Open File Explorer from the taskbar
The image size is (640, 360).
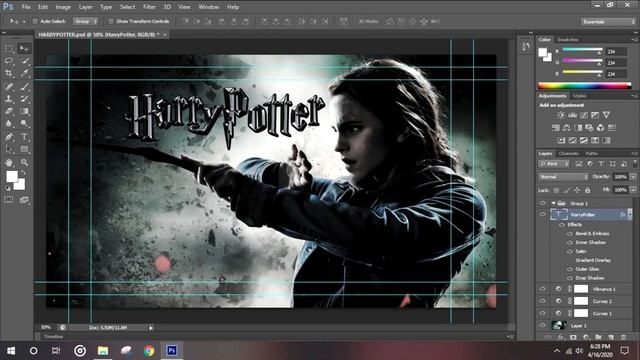click(103, 350)
